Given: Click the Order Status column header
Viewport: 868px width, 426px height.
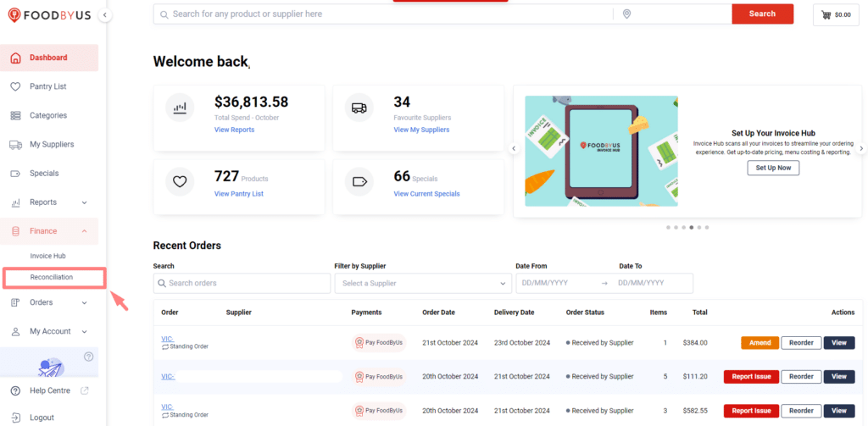Looking at the screenshot, I should (585, 313).
